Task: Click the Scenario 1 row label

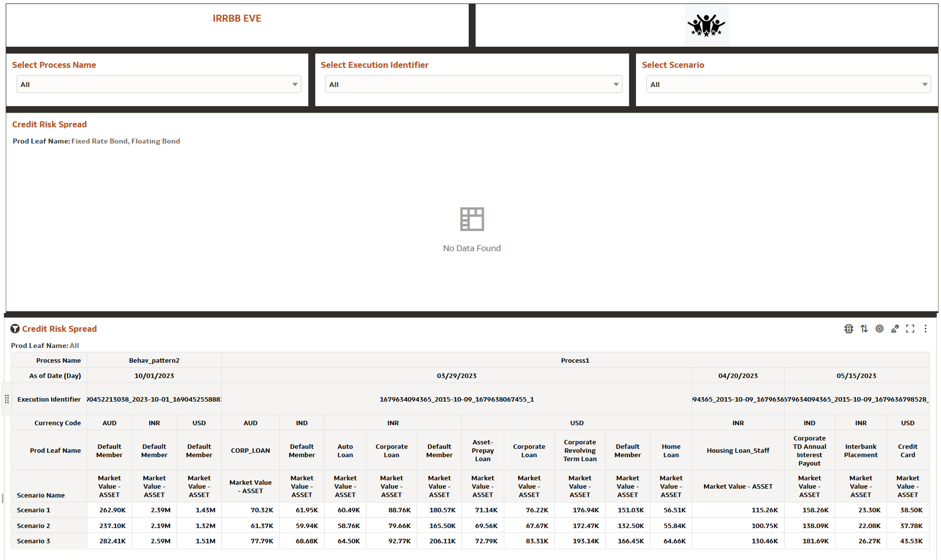Action: [34, 510]
